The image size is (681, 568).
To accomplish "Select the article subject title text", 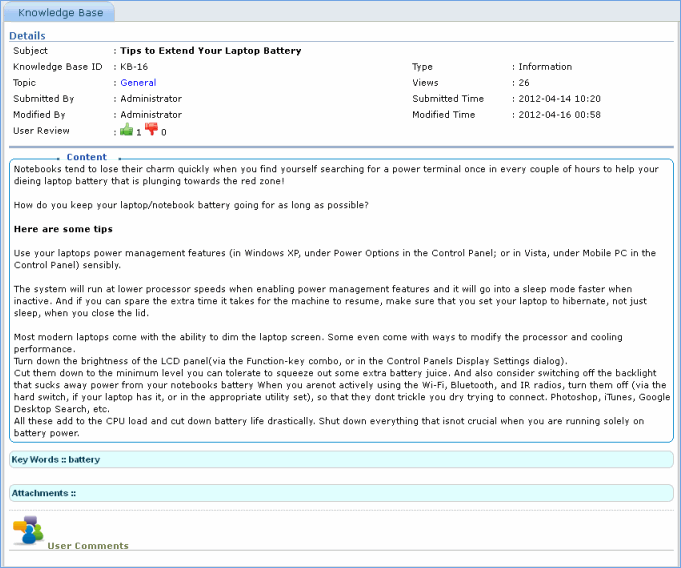I will pyautogui.click(x=210, y=51).
